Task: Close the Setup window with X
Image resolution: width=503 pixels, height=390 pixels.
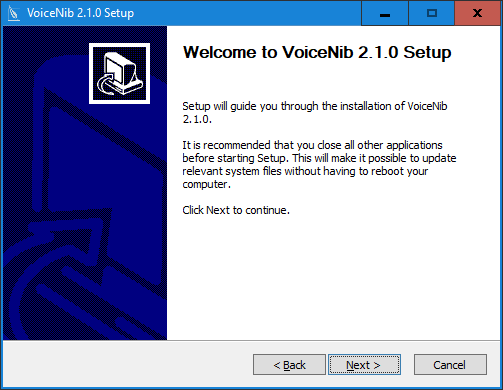Action: 478,13
